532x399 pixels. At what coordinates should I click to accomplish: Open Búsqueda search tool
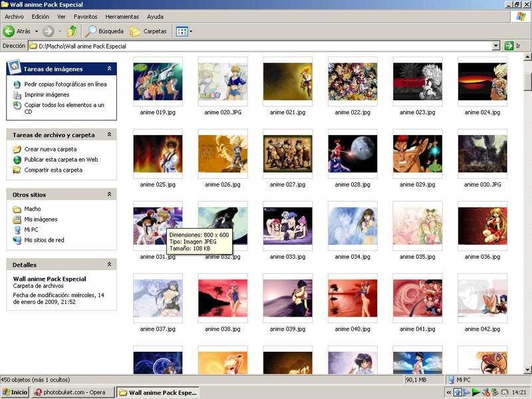click(x=104, y=31)
